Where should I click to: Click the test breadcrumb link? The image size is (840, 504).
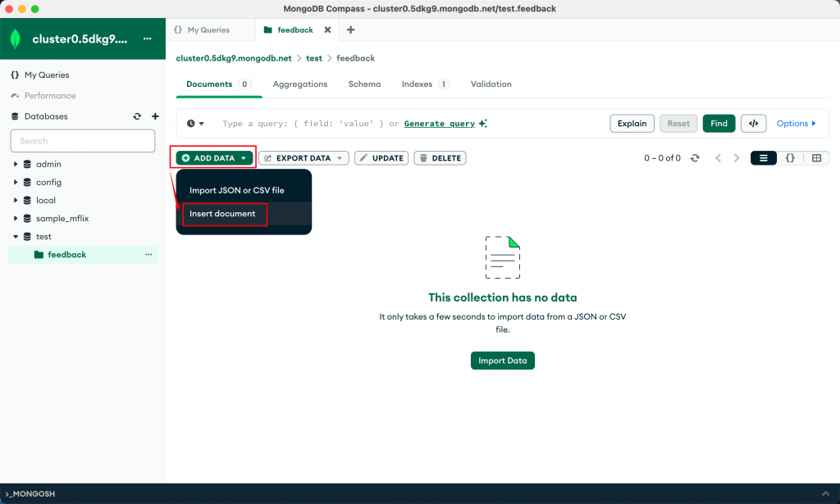[314, 58]
